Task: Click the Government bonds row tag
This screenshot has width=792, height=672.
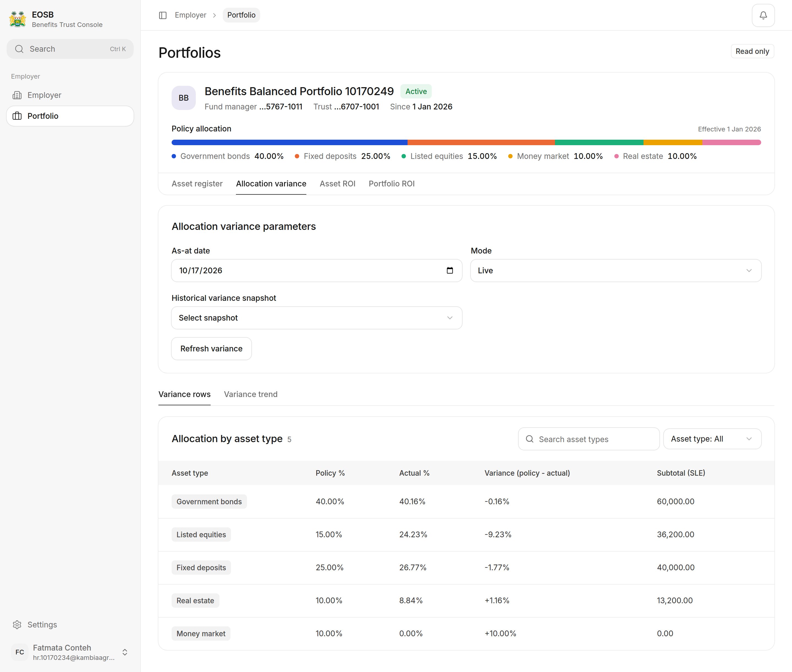Action: tap(209, 502)
